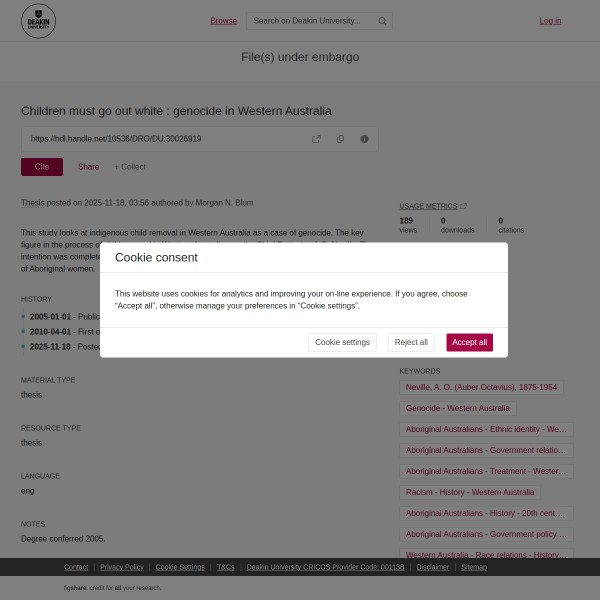Open Usage Metrics external link icon
Screen dimensions: 600x600
coord(463,206)
